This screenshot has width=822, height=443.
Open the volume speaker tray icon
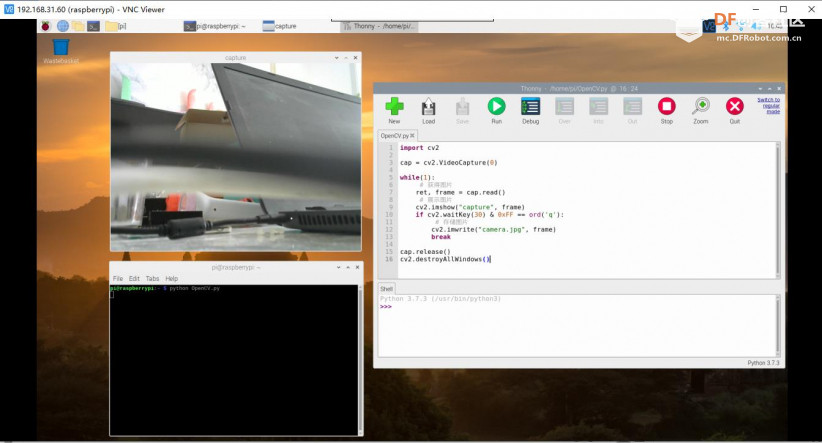[x=757, y=26]
